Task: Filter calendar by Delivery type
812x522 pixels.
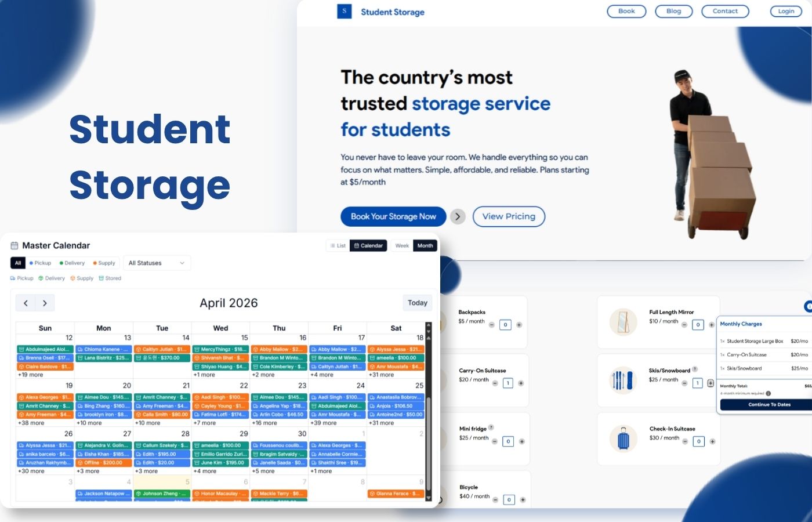Action: coord(72,263)
